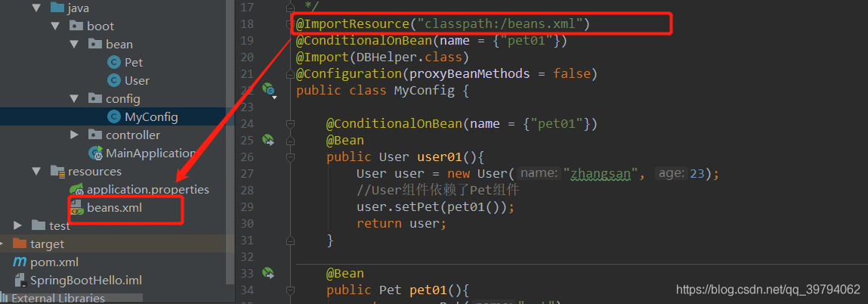Expand the test folder
Image resolution: width=868 pixels, height=304 pixels.
[18, 225]
